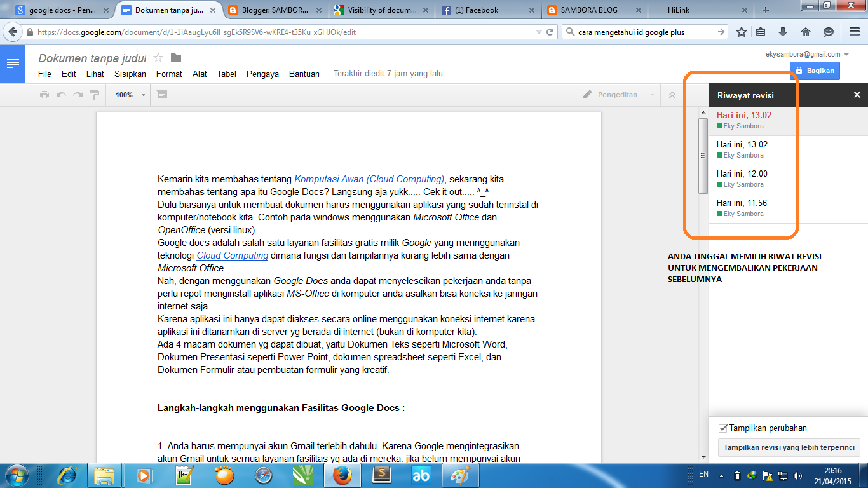Click the comment icon next to zoom
868x488 pixels.
(162, 95)
